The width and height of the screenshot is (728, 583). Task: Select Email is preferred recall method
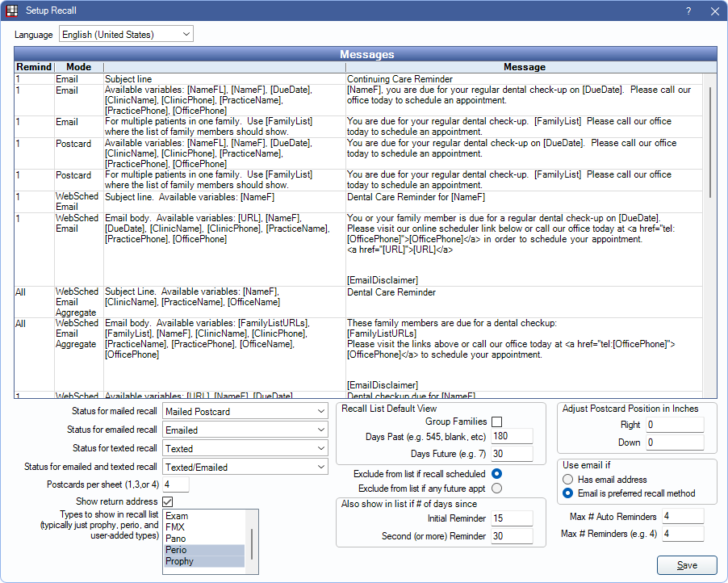[569, 493]
